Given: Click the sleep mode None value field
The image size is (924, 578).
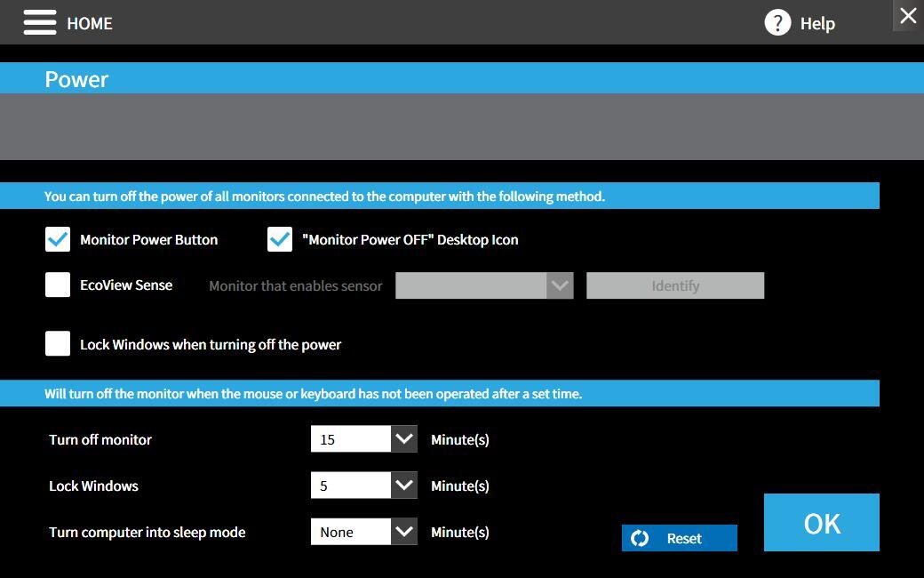Looking at the screenshot, I should point(350,532).
